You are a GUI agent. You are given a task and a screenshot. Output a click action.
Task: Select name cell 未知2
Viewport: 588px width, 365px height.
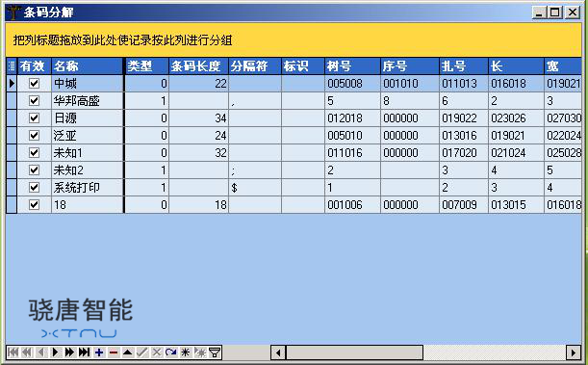click(88, 169)
